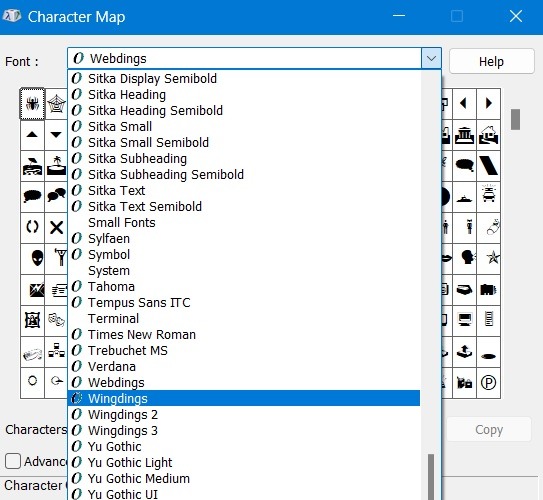Minimize the Character Map window

click(x=399, y=16)
